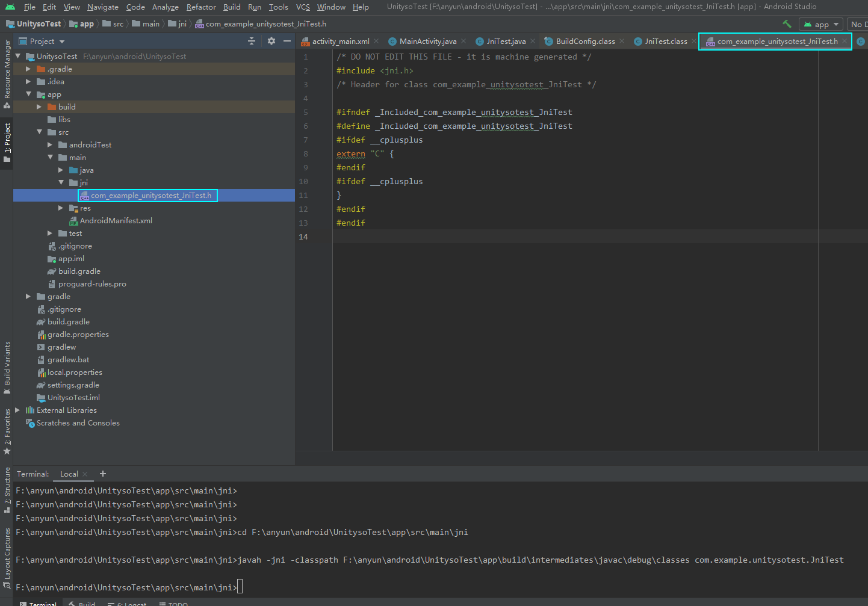Open the Build Variants side panel
This screenshot has height=606, width=868.
click(x=7, y=368)
